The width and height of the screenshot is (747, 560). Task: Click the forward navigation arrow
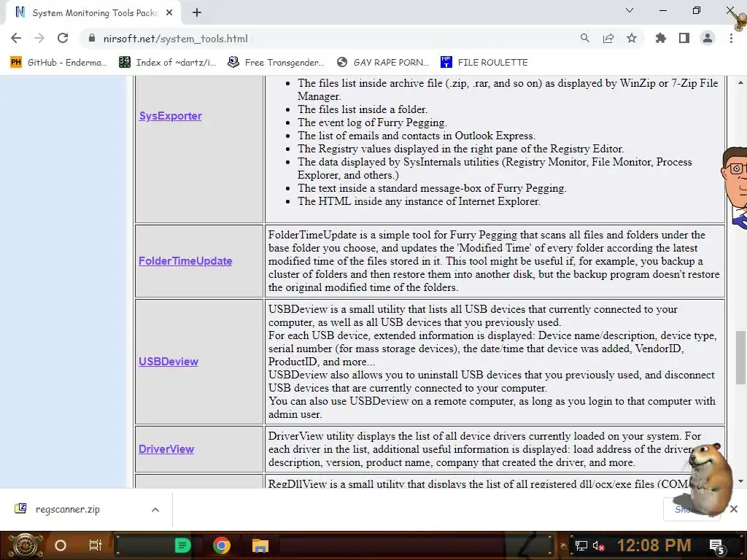coord(39,38)
